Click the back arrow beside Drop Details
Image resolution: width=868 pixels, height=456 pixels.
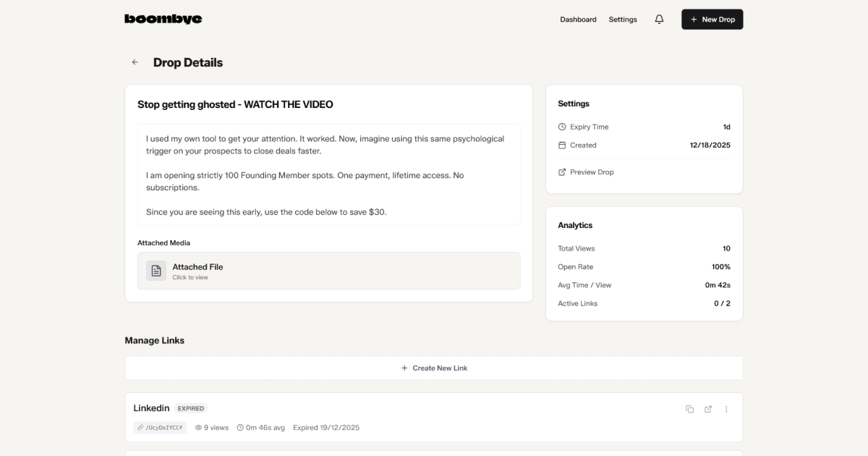point(135,62)
